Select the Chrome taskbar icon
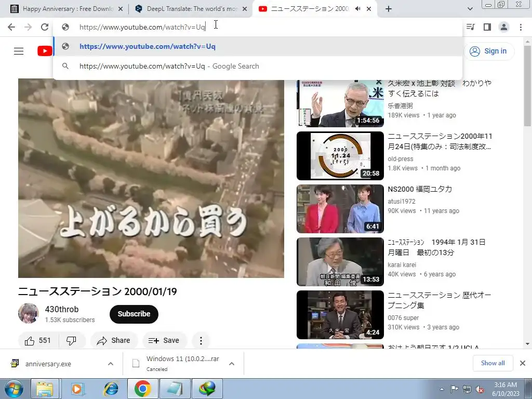The height and width of the screenshot is (399, 532). click(x=142, y=389)
